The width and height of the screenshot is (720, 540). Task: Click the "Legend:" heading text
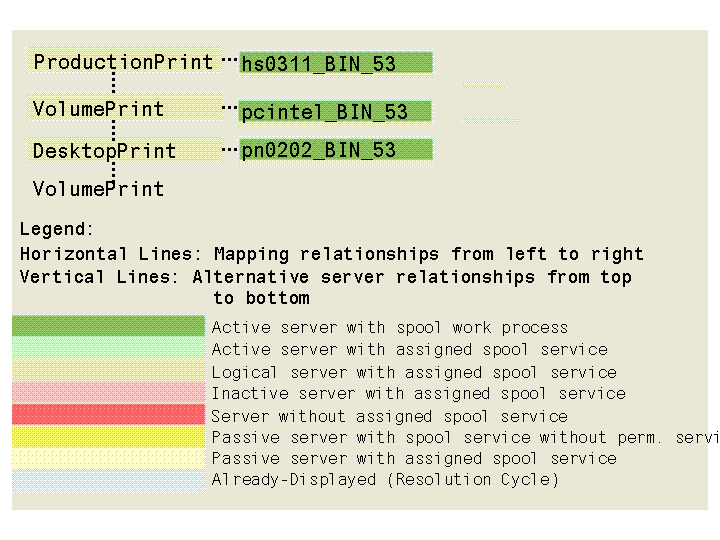pos(57,229)
